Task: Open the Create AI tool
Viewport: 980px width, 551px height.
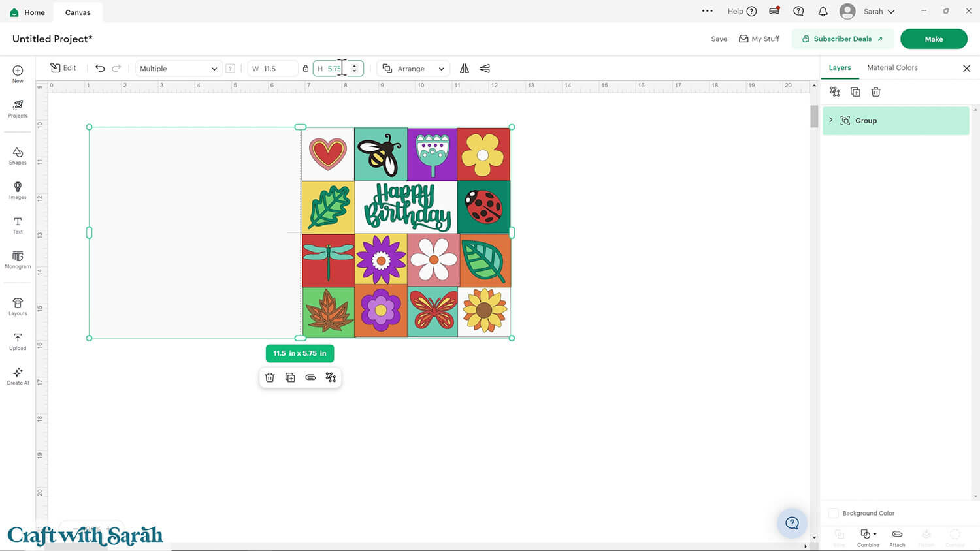Action: (18, 375)
